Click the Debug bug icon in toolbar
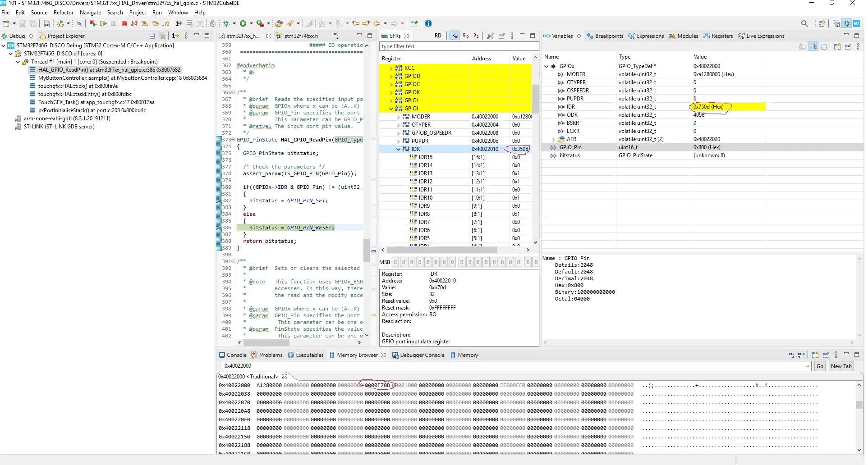Viewport: 868px width, 465px height. [x=227, y=23]
